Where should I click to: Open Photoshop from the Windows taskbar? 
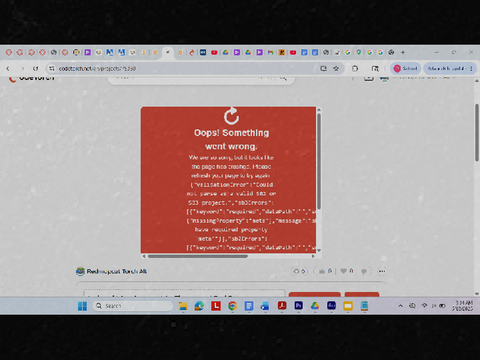click(x=298, y=306)
